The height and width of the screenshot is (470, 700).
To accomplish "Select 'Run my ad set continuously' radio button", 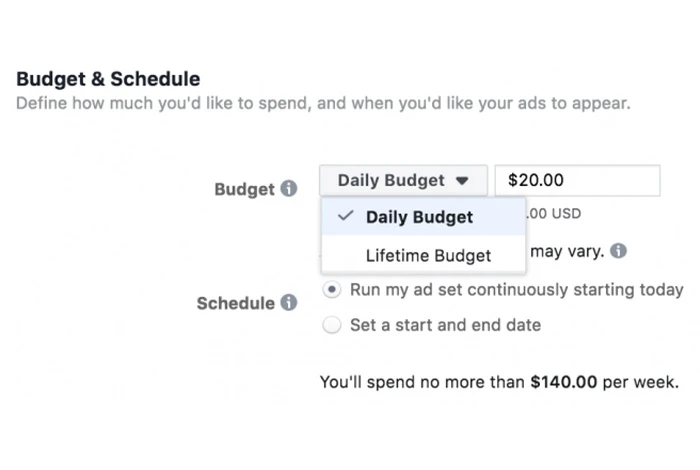I will [332, 289].
